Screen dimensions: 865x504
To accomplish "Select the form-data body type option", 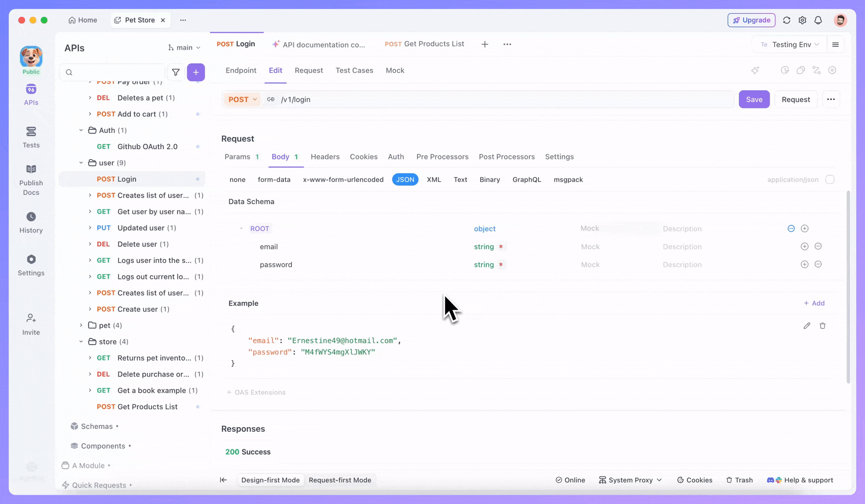I will click(x=274, y=179).
